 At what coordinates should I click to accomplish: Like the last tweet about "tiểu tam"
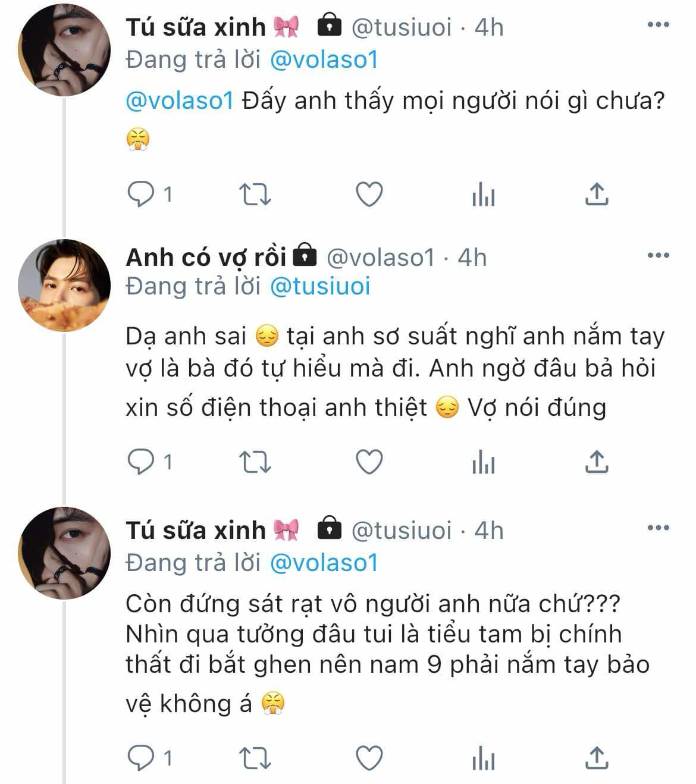(369, 758)
